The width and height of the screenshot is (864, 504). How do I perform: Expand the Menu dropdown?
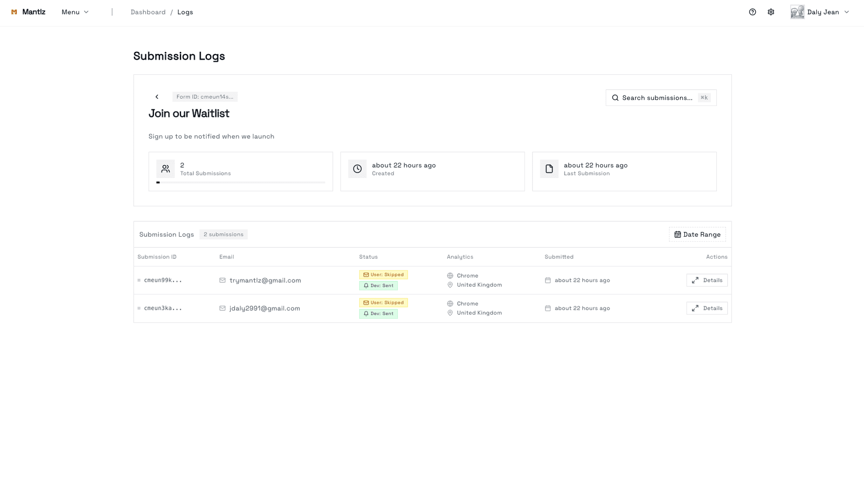coord(75,12)
